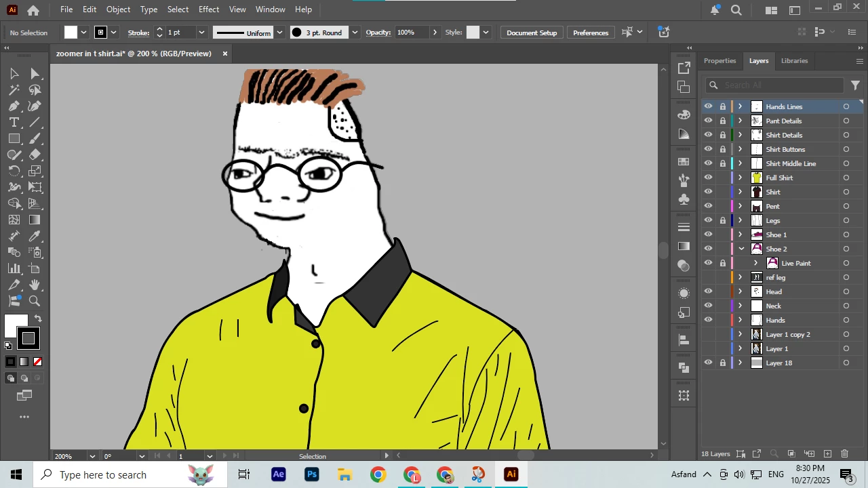Click the layers Search All field

pos(774,85)
